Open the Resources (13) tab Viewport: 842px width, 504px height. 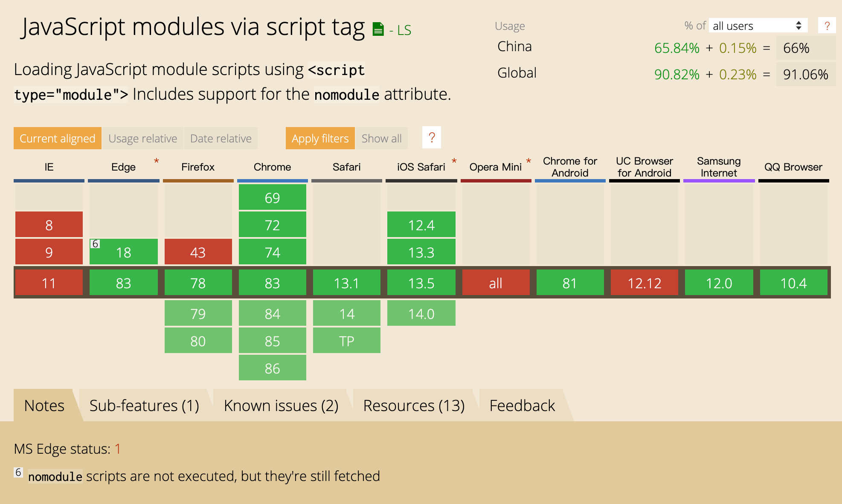414,406
